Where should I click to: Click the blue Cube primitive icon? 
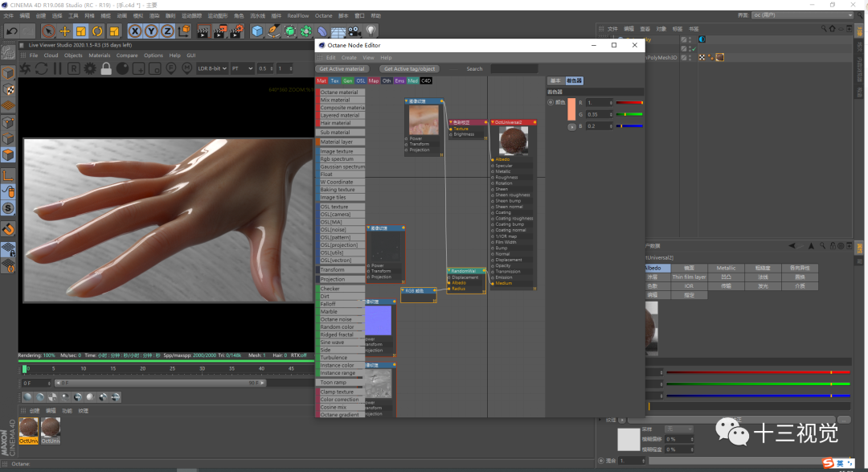point(257,31)
